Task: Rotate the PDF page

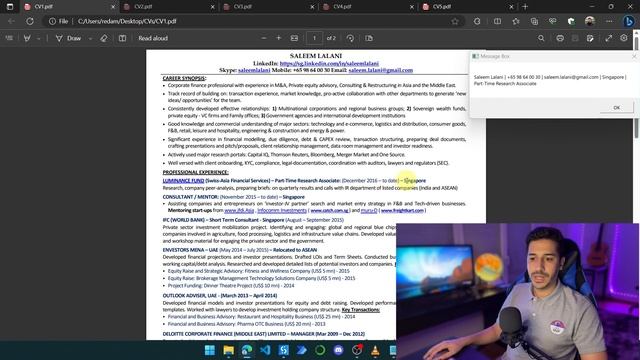Action: coord(350,38)
